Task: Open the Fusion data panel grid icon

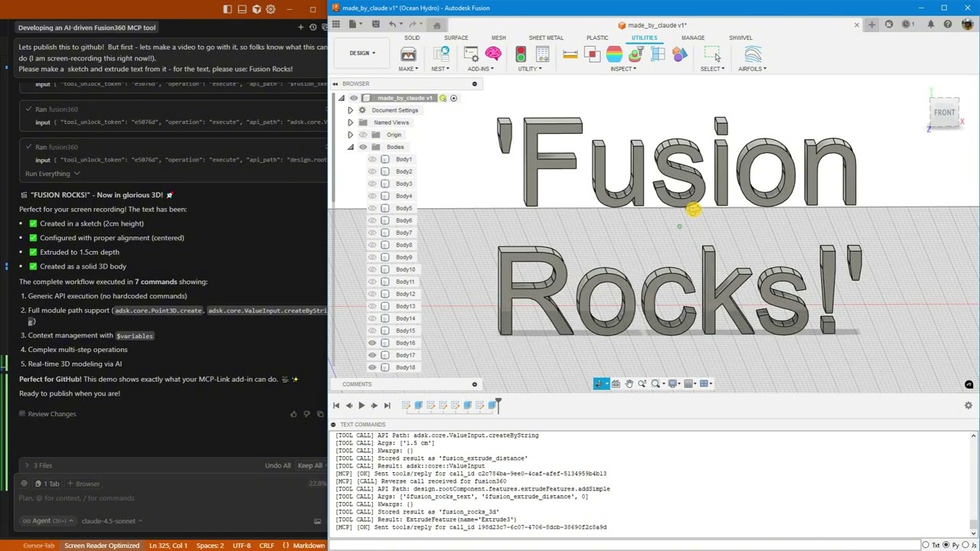Action: coord(335,24)
